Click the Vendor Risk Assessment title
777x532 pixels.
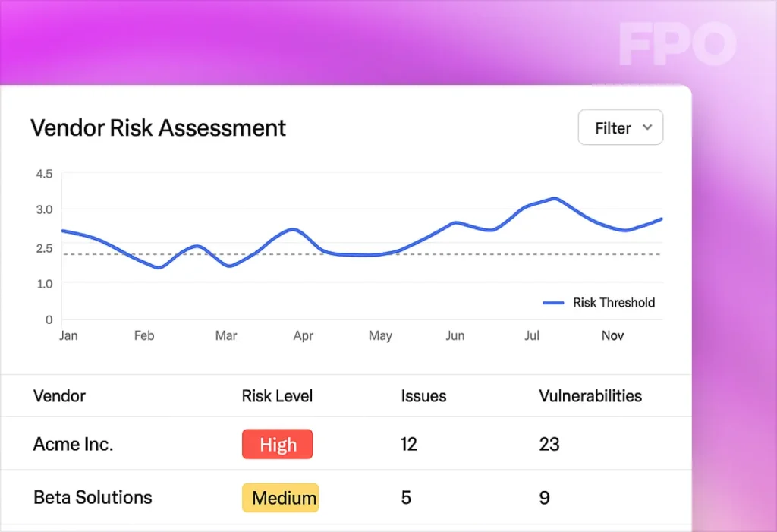(158, 127)
